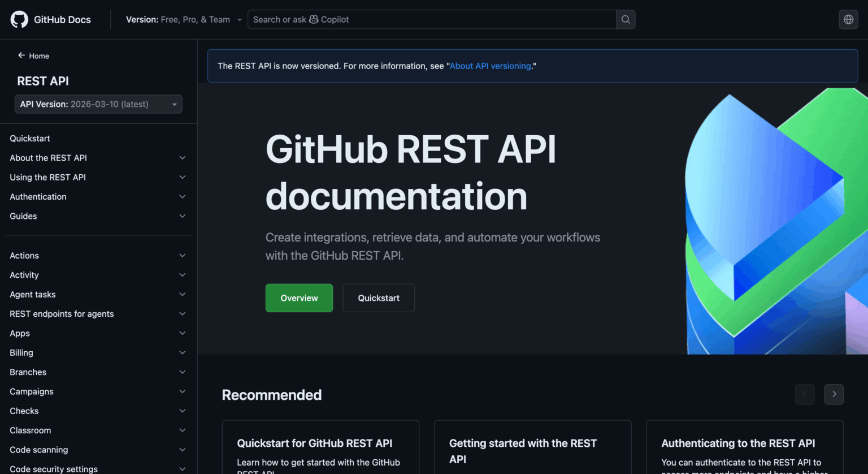
Task: Expand the Classroom sidebar category
Action: (x=98, y=430)
